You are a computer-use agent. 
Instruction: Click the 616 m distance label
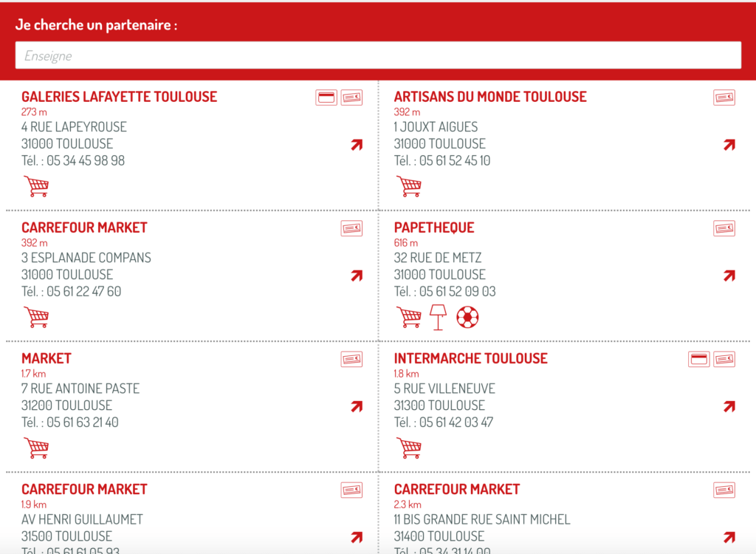click(x=406, y=243)
